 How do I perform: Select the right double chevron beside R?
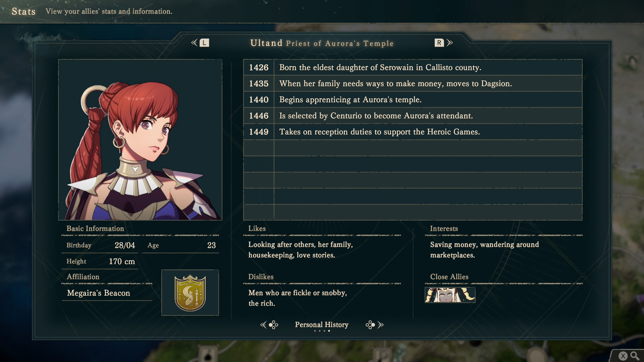[x=450, y=43]
